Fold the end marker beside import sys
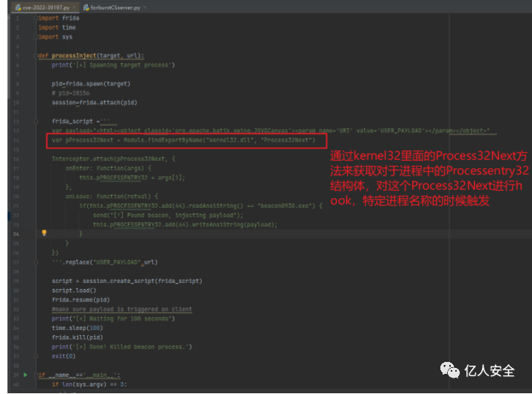 36,36
